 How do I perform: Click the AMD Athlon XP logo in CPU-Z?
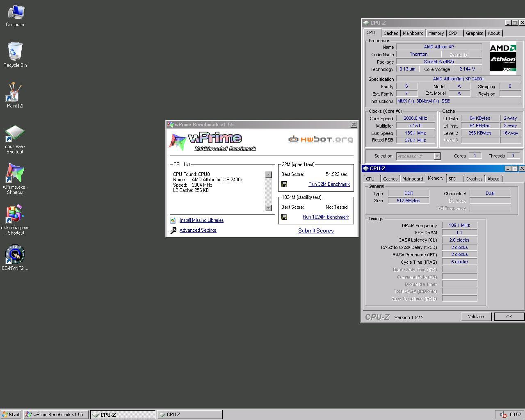503,58
